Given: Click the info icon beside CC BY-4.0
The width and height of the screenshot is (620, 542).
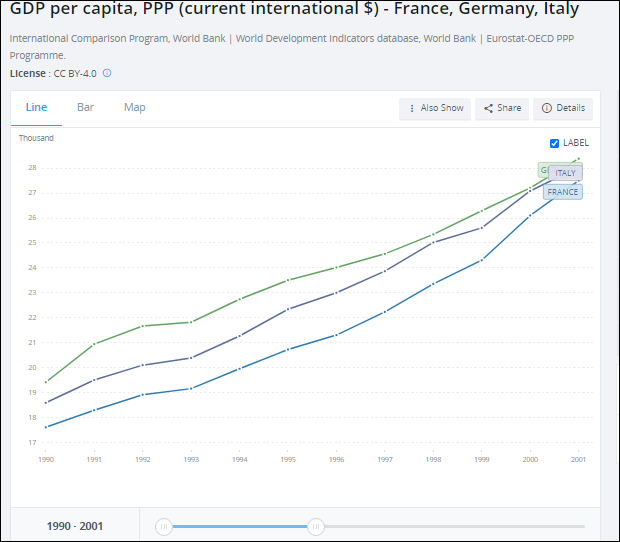Looking at the screenshot, I should tap(107, 73).
